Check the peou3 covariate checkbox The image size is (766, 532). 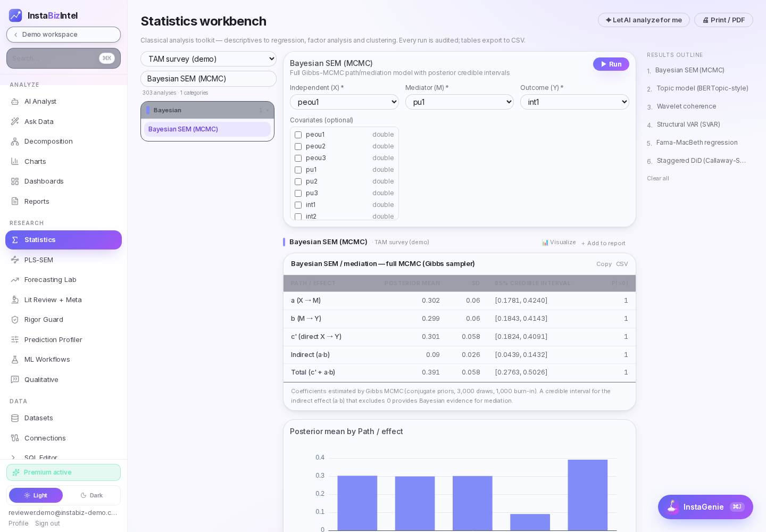298,158
